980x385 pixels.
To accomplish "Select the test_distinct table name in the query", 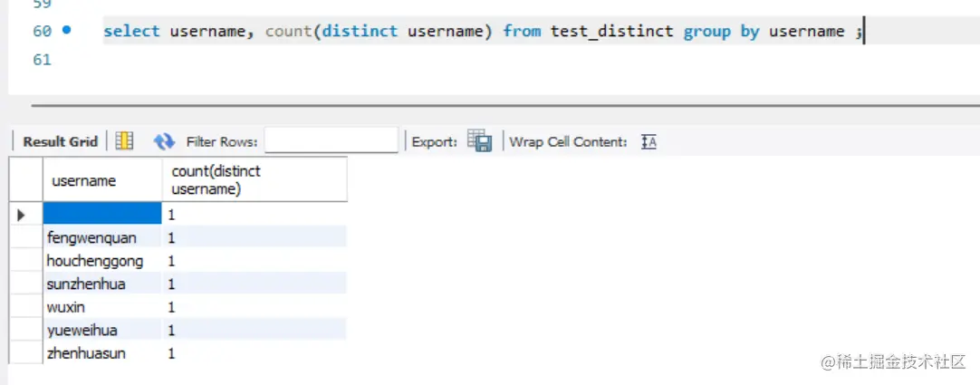I will [x=612, y=31].
